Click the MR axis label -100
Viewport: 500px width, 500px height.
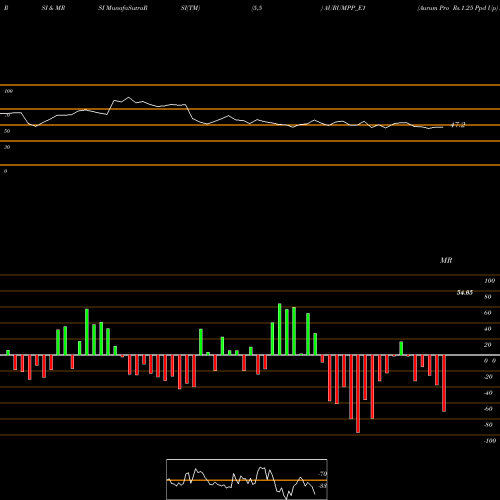coord(490,441)
